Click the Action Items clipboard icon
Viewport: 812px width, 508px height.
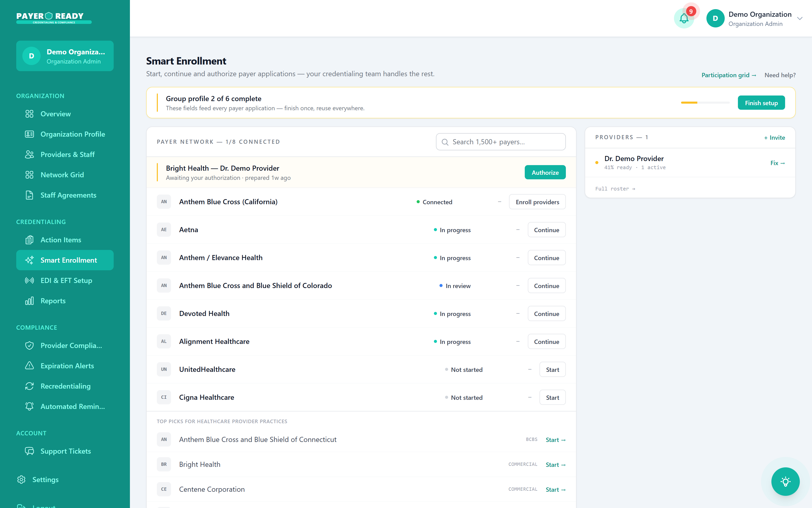(29, 240)
